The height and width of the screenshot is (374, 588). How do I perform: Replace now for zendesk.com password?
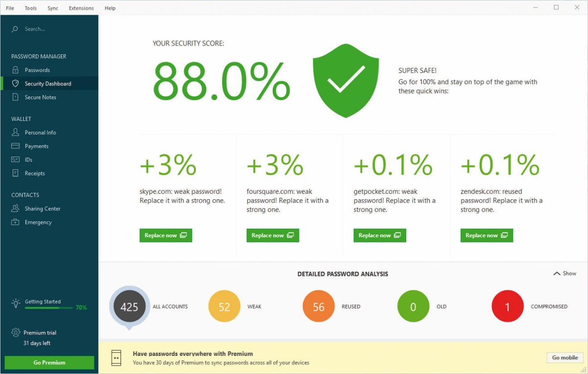tap(487, 235)
